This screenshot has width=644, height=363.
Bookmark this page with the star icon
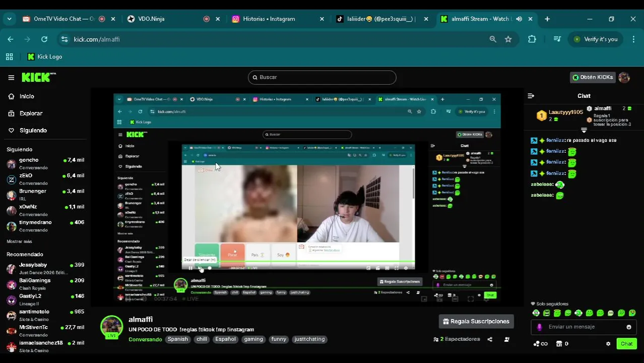pos(508,39)
